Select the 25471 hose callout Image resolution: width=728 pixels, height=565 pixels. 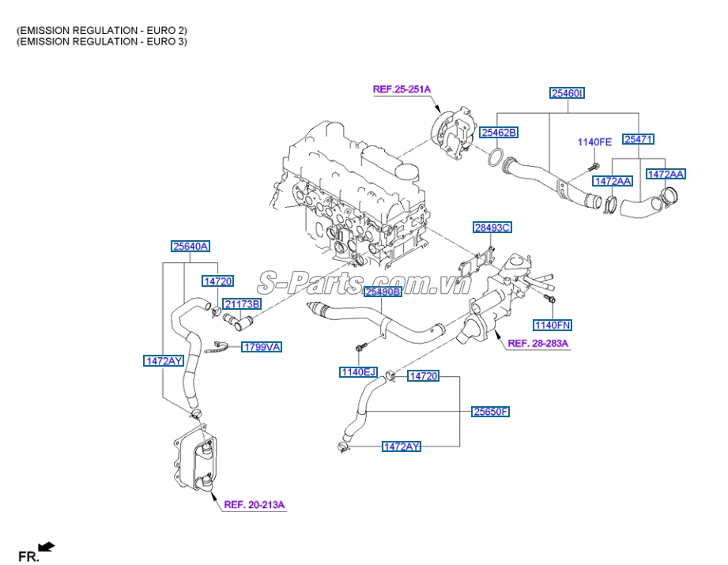click(639, 140)
